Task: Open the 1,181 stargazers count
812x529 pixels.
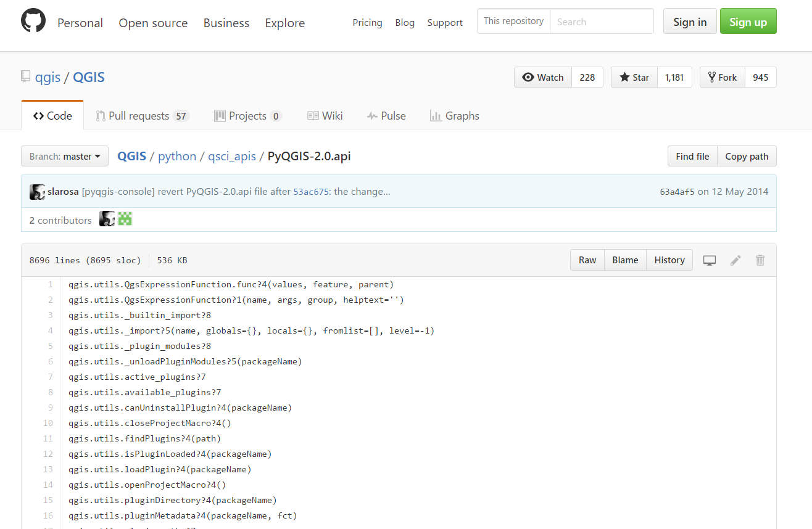Action: tap(674, 77)
